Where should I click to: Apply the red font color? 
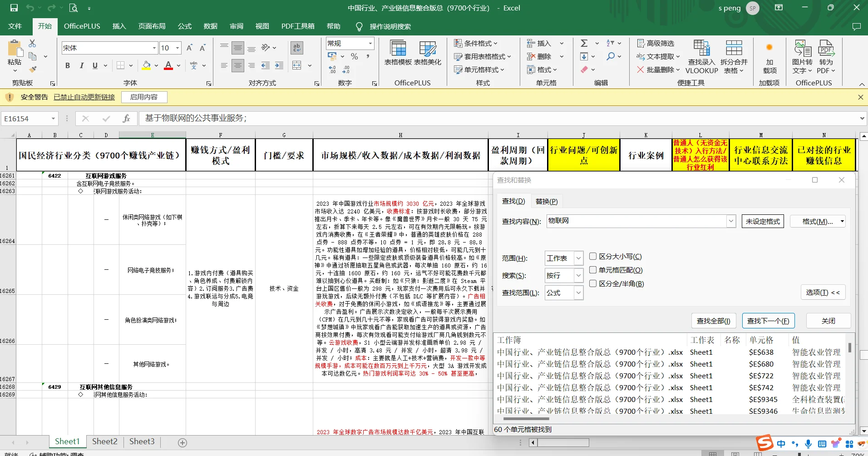[x=168, y=65]
